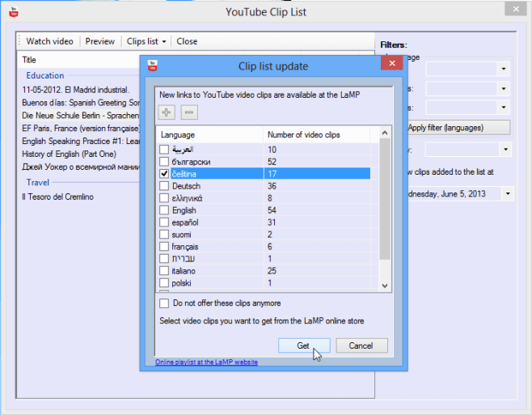
Task: Tick the français checkbox
Action: 164,246
